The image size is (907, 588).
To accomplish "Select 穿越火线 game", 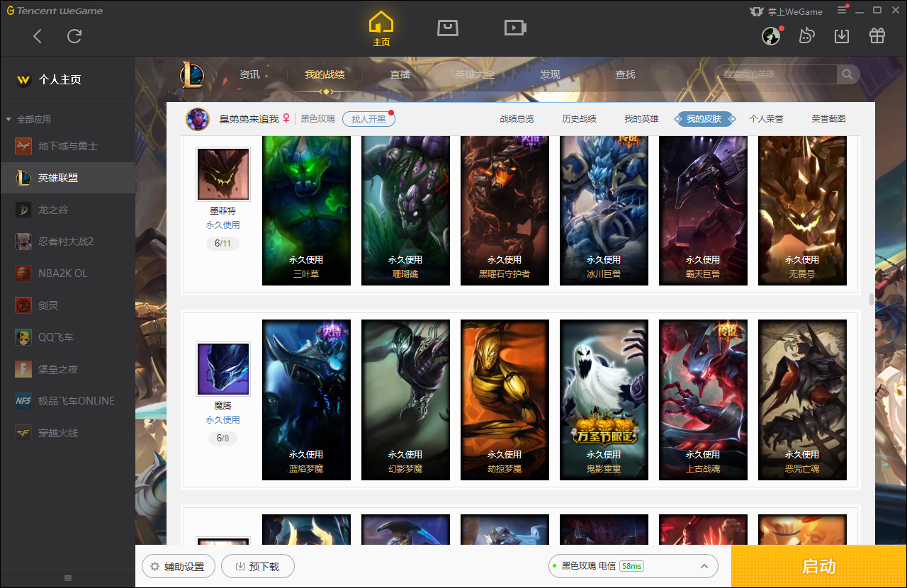I will pyautogui.click(x=67, y=433).
